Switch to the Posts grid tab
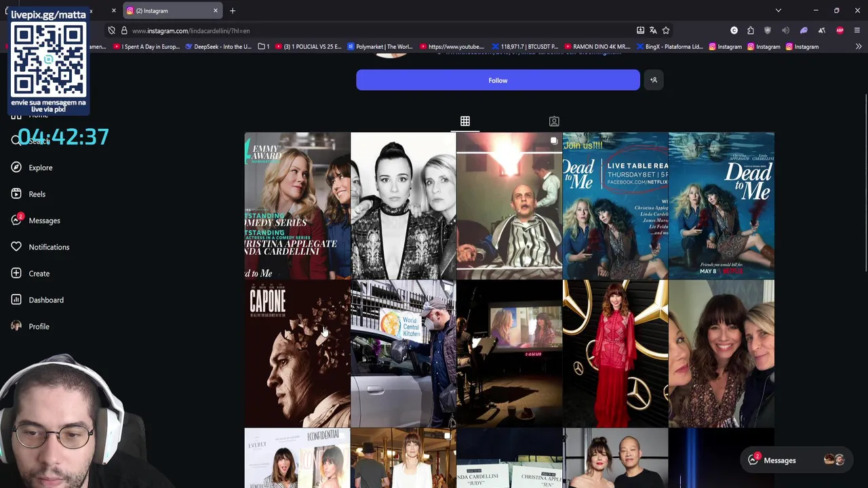This screenshot has width=868, height=488. (x=465, y=121)
